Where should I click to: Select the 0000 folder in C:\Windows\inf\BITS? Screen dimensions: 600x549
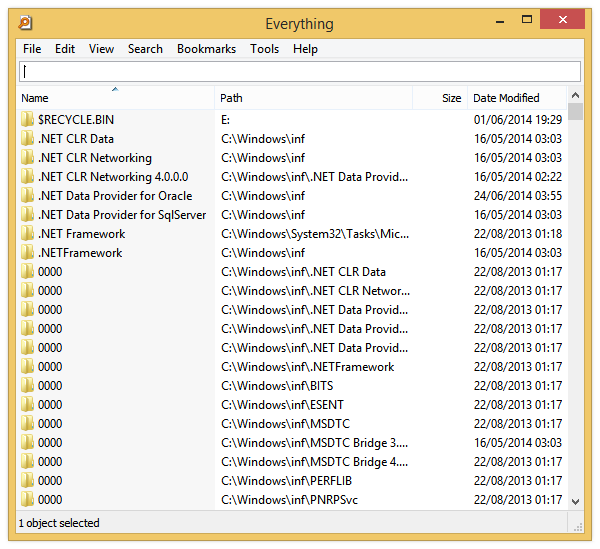[x=50, y=386]
